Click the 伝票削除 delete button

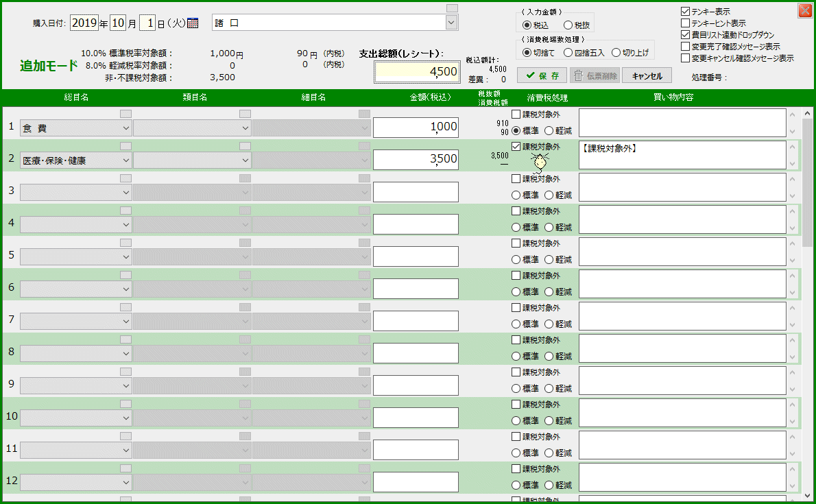[595, 75]
